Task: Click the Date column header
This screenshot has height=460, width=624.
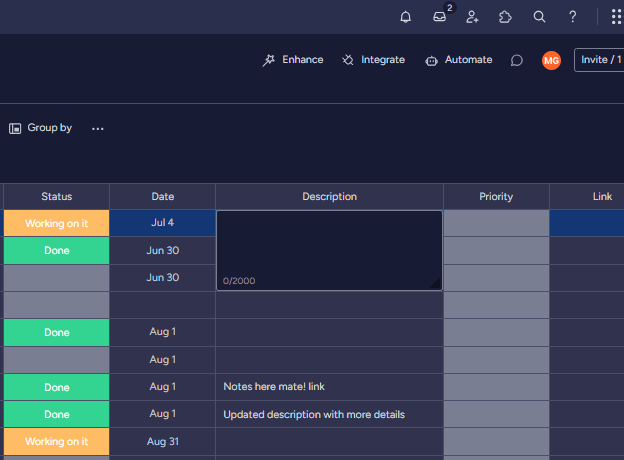Action: click(x=162, y=197)
